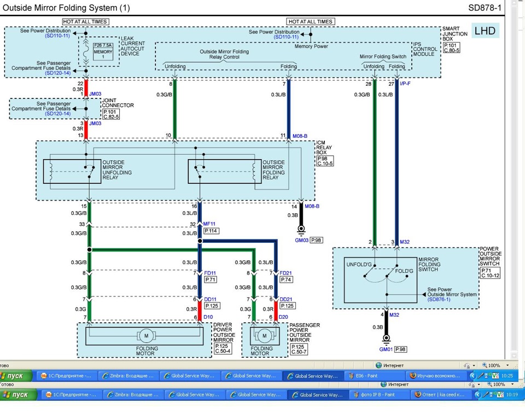Viewport: 525px width, 420px height.
Task: Open the SD876-1 Power Outside Mirror System link
Action: pyautogui.click(x=439, y=300)
